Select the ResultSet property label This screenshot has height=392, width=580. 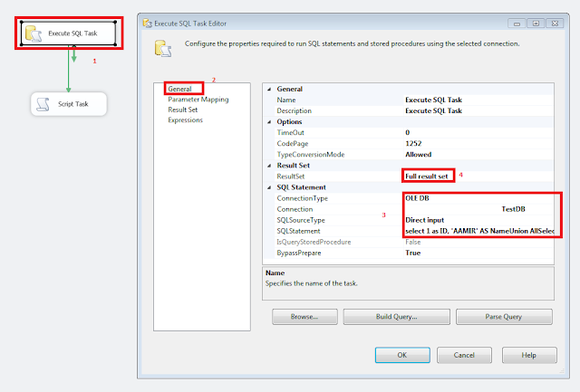(291, 177)
